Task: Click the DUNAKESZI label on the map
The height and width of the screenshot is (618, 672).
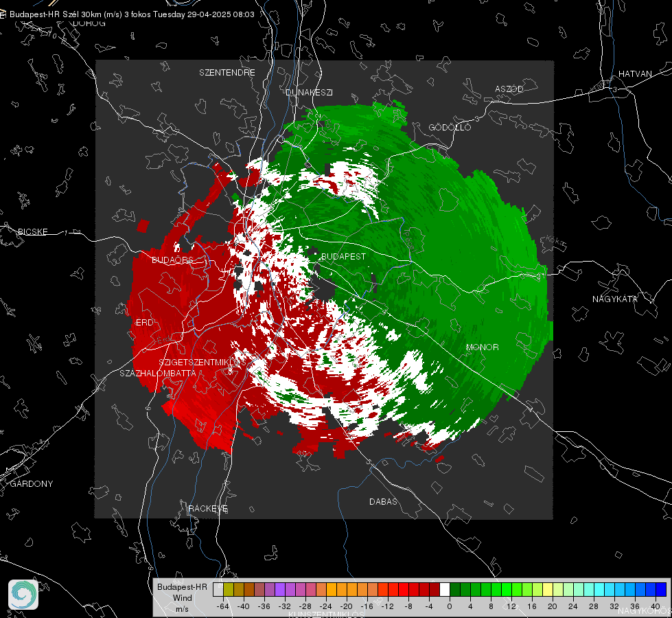Action: [309, 92]
